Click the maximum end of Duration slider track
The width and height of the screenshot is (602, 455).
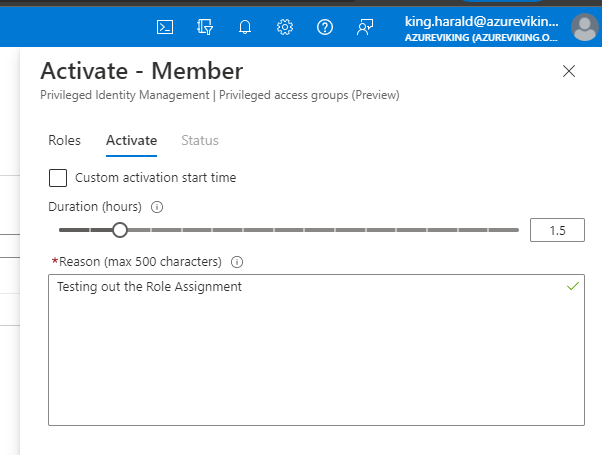coord(516,230)
